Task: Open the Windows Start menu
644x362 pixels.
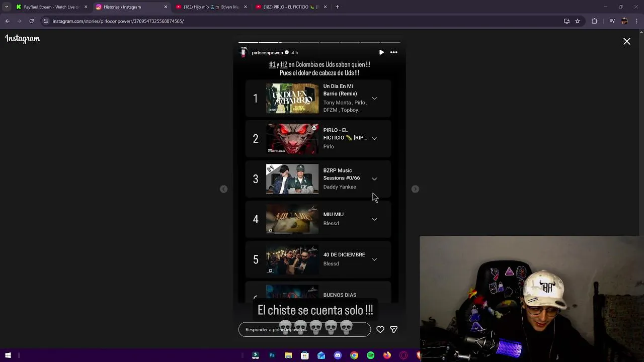Action: [8, 355]
